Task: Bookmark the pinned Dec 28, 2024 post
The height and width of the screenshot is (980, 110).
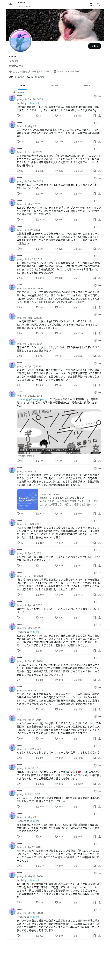Action: (94, 116)
